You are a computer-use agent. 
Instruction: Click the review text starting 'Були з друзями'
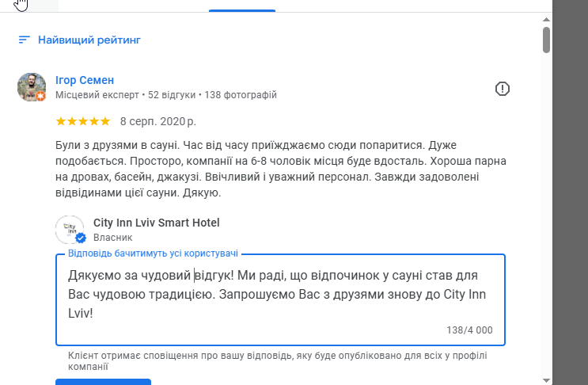pos(281,169)
